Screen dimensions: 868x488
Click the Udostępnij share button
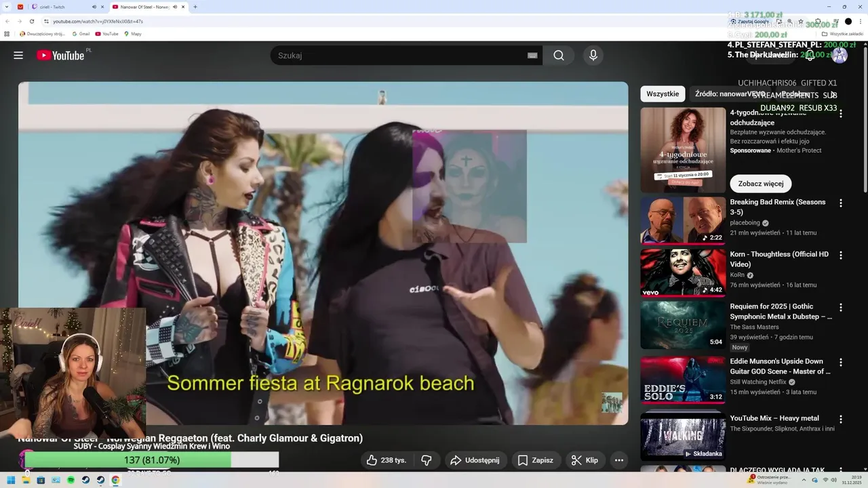click(x=475, y=460)
